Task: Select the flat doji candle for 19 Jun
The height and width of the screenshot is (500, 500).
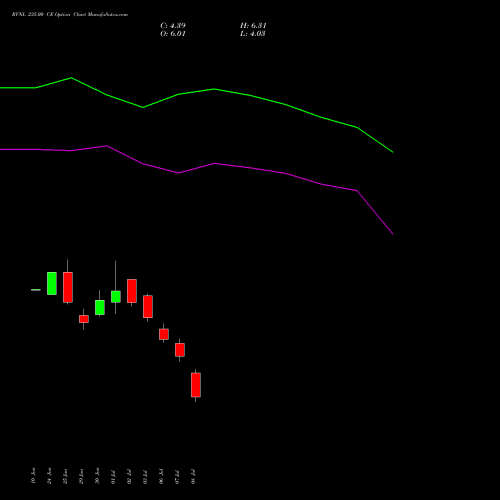Action: (x=36, y=290)
